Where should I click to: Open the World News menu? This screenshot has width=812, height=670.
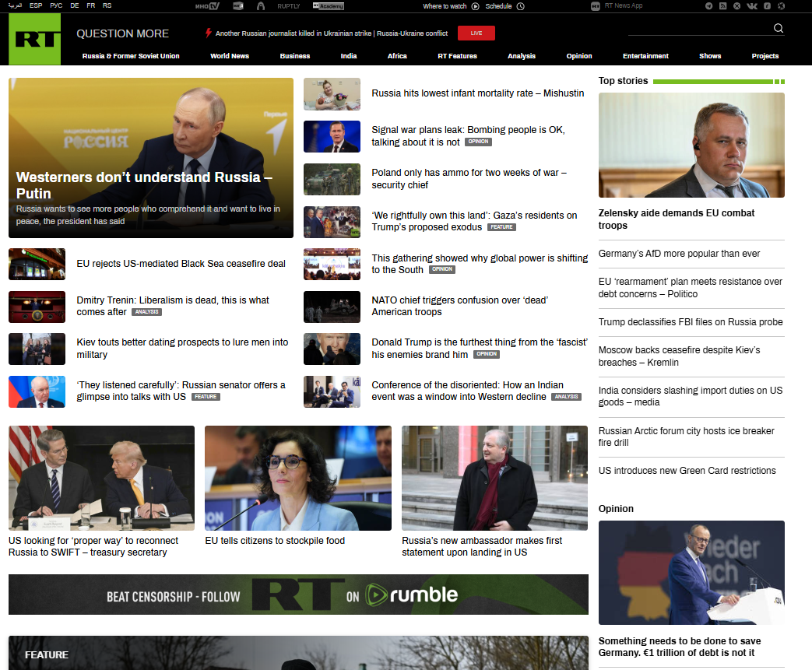pos(230,56)
